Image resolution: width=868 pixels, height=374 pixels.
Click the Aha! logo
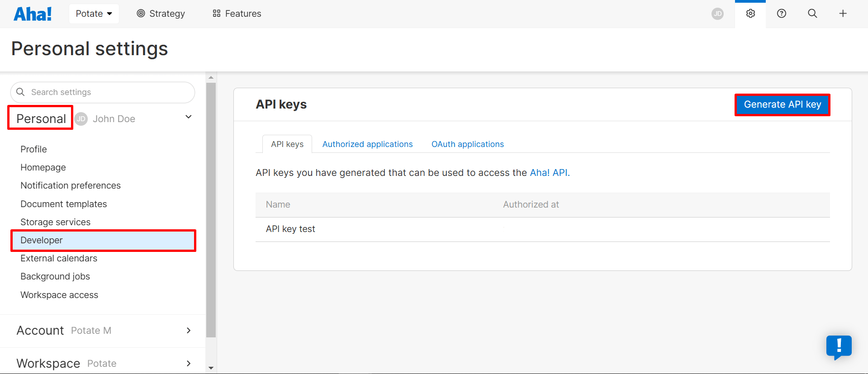pyautogui.click(x=33, y=14)
